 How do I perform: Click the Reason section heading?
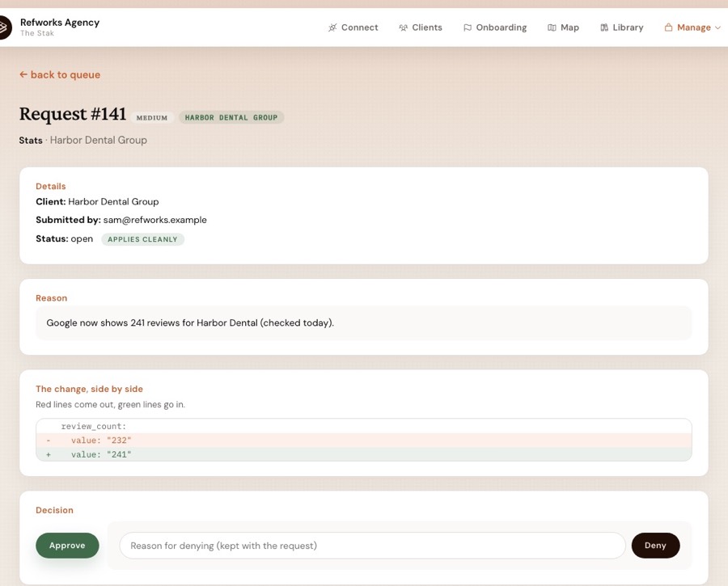point(52,298)
